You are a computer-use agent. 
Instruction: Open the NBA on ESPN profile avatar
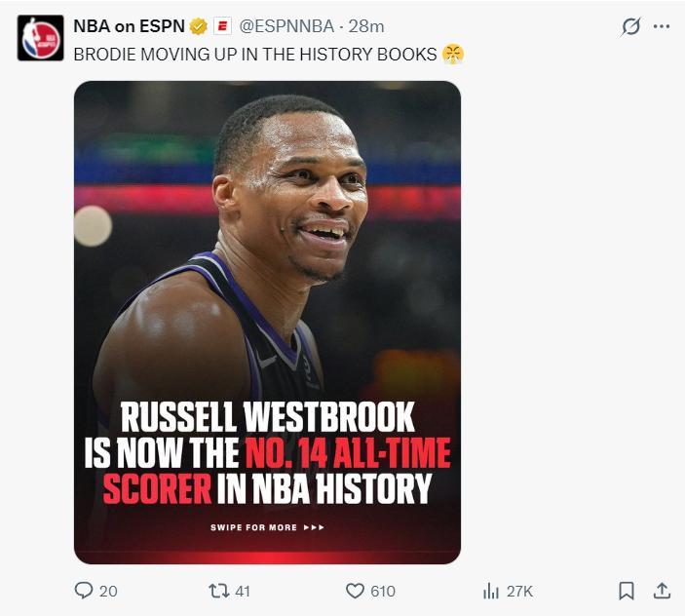[x=40, y=39]
